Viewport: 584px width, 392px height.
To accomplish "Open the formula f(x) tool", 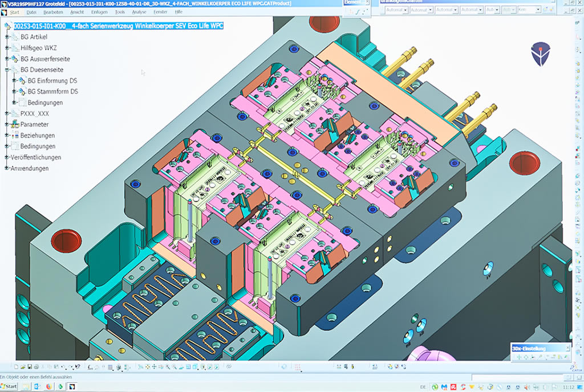I will [x=91, y=367].
